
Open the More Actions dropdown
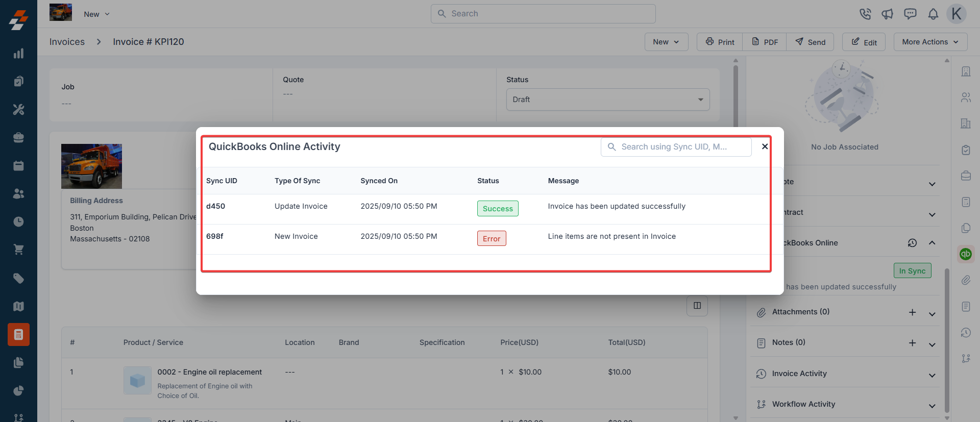point(930,42)
